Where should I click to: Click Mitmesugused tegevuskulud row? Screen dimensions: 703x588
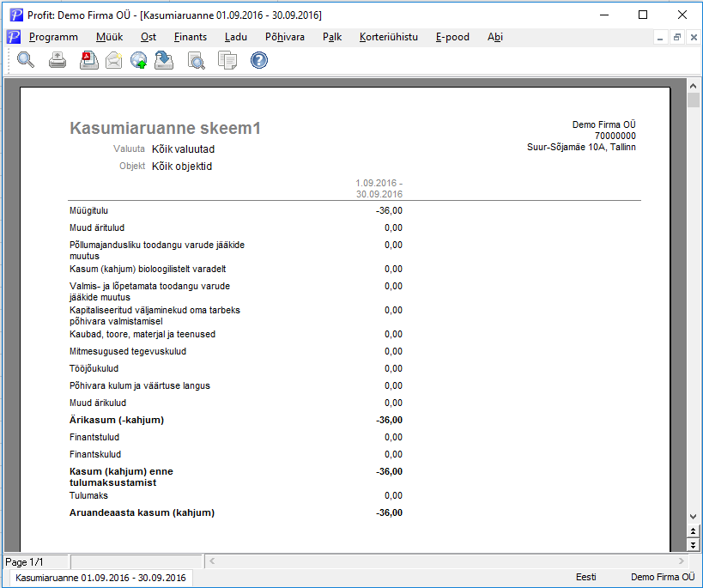(236, 352)
